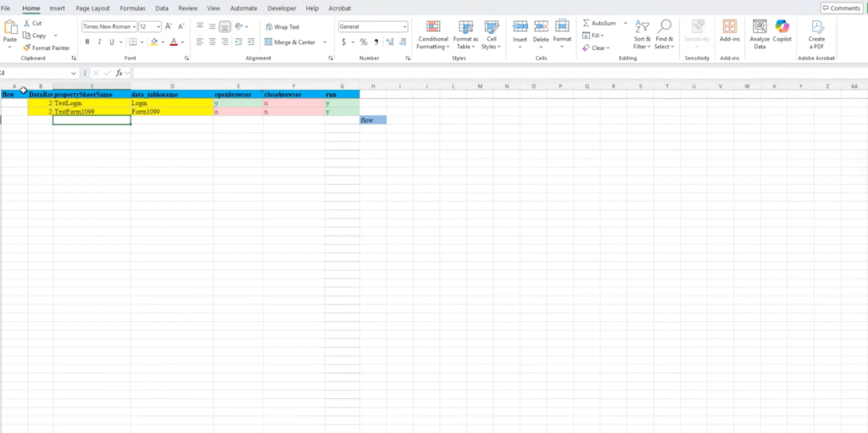Screen dimensions: 868x433
Task: Click the Comments button
Action: pyautogui.click(x=841, y=8)
